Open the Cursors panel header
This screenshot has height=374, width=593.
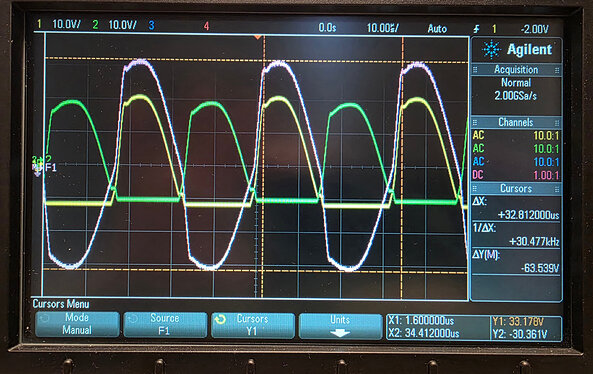tap(516, 188)
